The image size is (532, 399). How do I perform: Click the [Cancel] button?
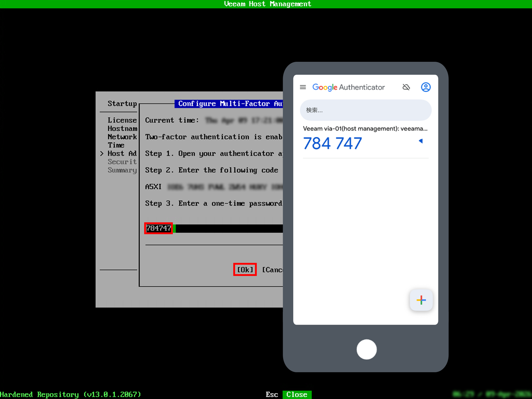click(x=273, y=269)
